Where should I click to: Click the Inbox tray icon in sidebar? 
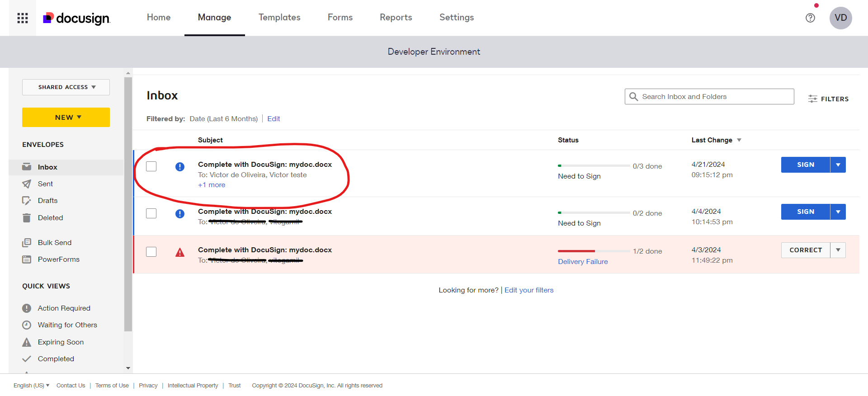coord(27,167)
